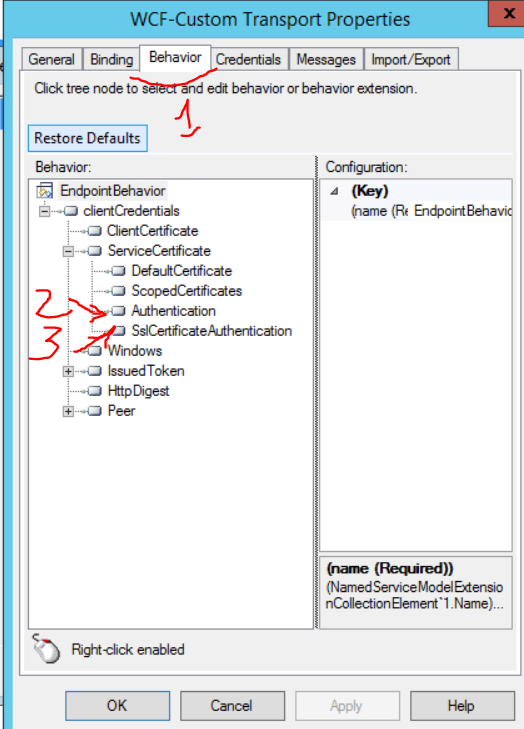Click the (name (Required)) description heading

pos(390,569)
